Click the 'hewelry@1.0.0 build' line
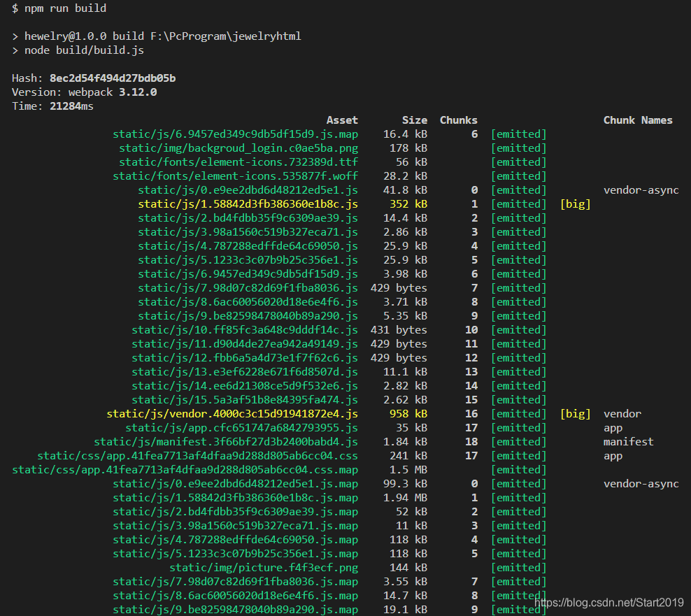Viewport: 691px width, 616px height. point(157,36)
